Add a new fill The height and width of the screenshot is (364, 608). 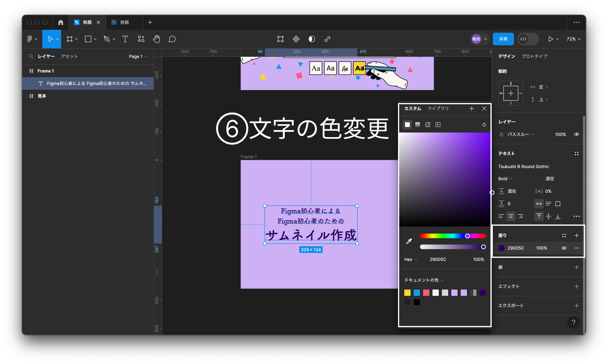[577, 235]
